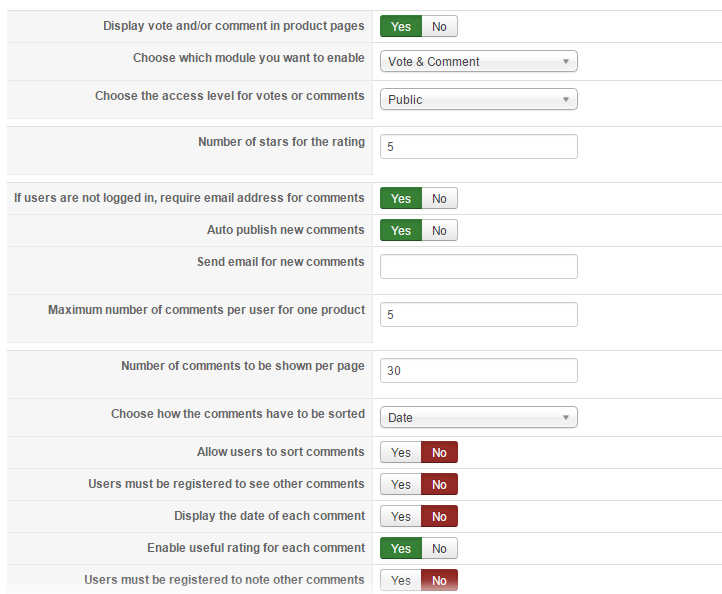Enable 'Allow users to sort comments' with Yes
The height and width of the screenshot is (594, 722).
pyautogui.click(x=401, y=453)
